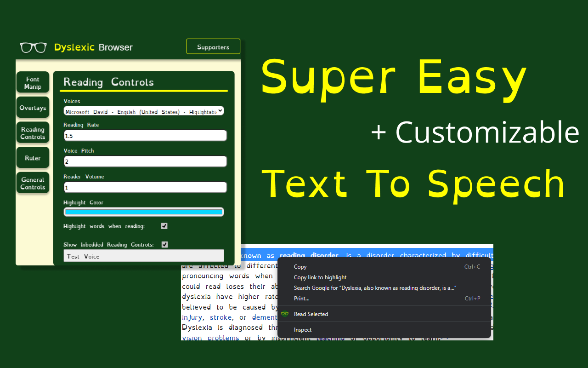Image resolution: width=588 pixels, height=368 pixels.
Task: Click the Supporters button
Action: click(213, 47)
